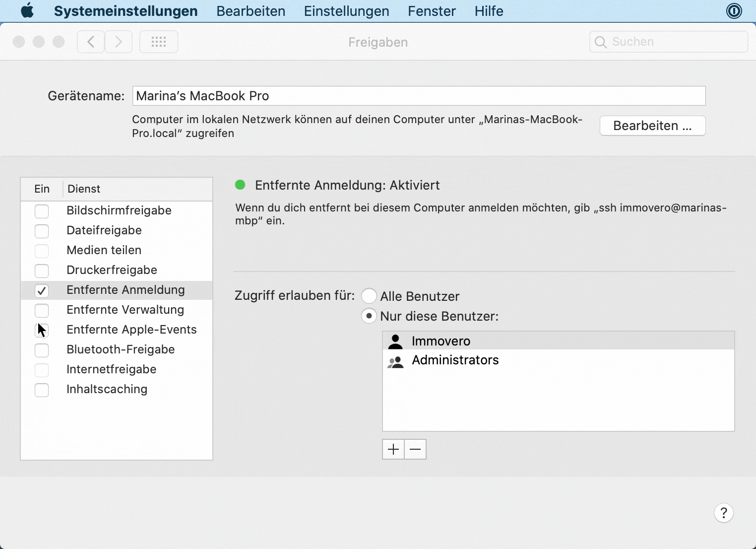Open Bearbeiten menu in menu bar

click(x=251, y=11)
